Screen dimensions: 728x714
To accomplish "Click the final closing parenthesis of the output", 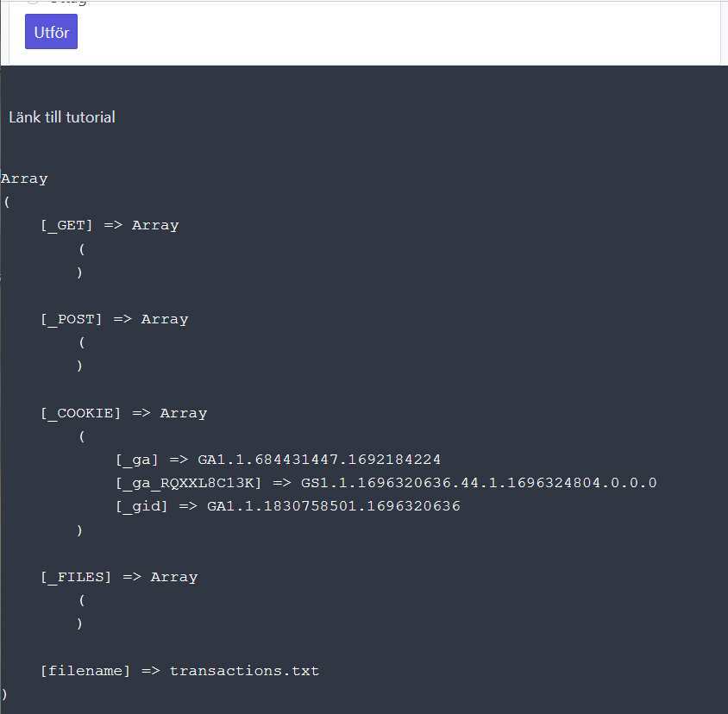I will [x=4, y=694].
